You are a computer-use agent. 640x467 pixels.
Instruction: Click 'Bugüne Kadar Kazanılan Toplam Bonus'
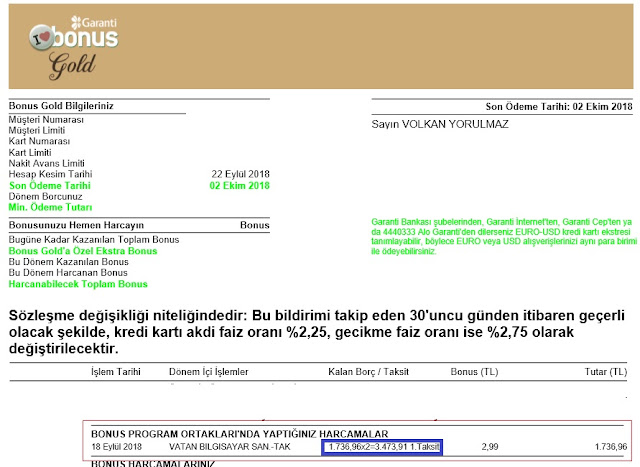pyautogui.click(x=94, y=240)
